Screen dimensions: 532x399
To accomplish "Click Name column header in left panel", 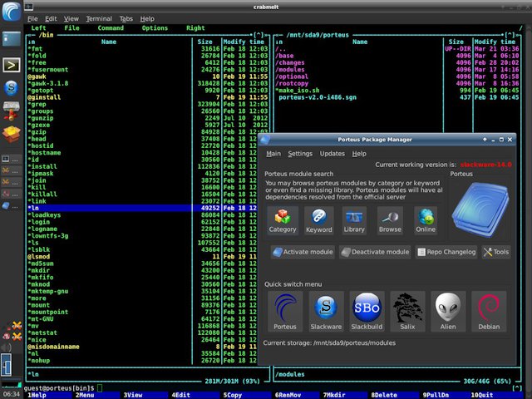I will [109, 42].
